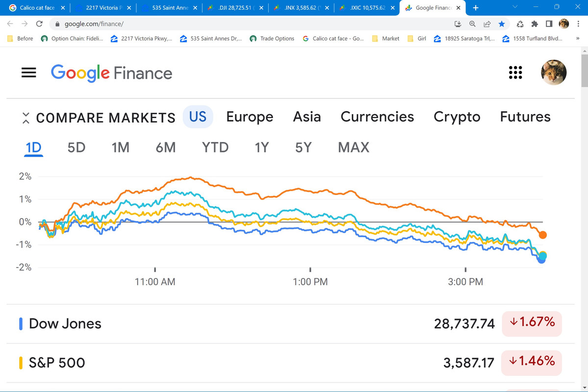Viewport: 588px width, 392px height.
Task: Open the Google apps grid launcher
Action: (515, 73)
